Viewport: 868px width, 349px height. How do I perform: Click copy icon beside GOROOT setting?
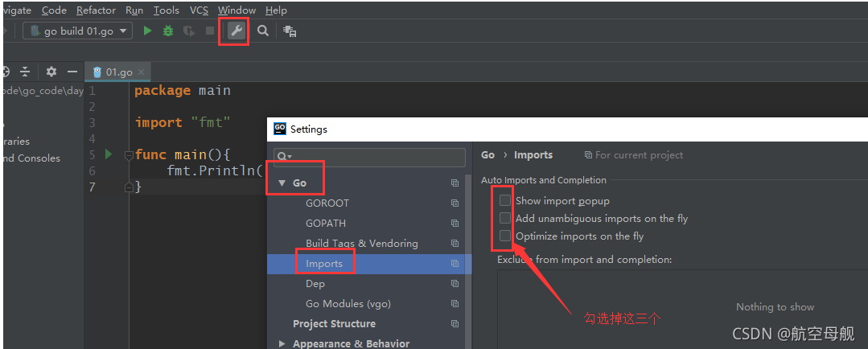[x=455, y=203]
